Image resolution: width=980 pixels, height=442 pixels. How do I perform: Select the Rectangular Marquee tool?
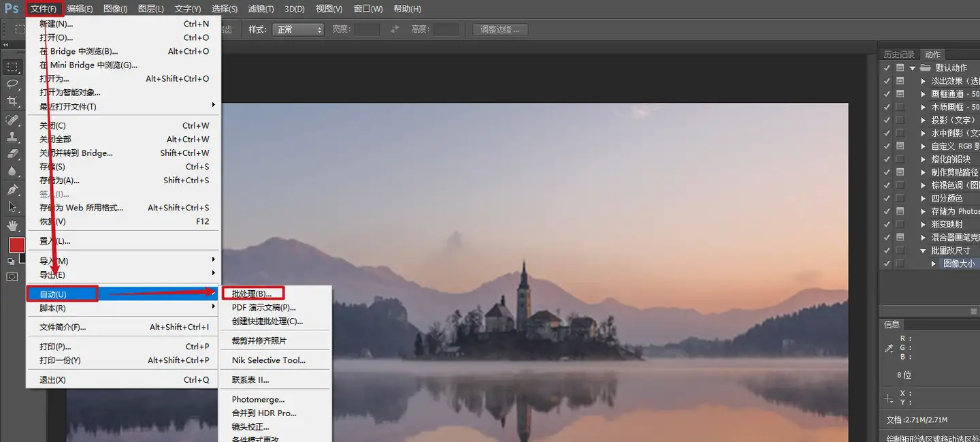[x=12, y=67]
